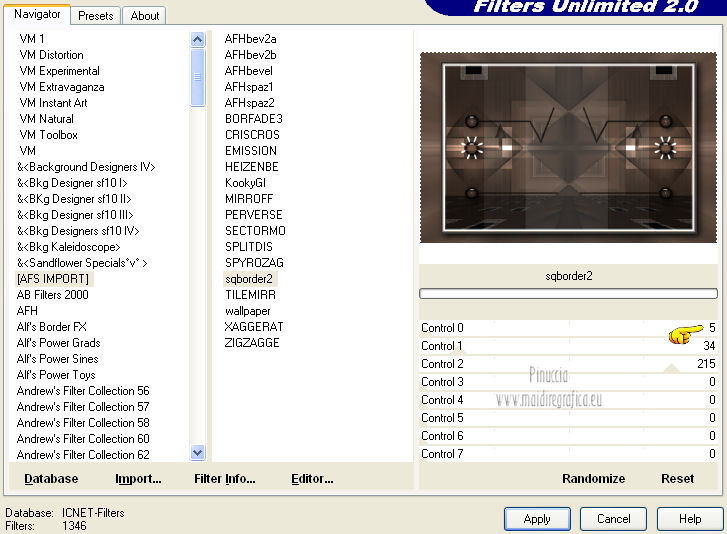Choose the XAGGERAT filter
The width and height of the screenshot is (727, 534).
click(254, 327)
